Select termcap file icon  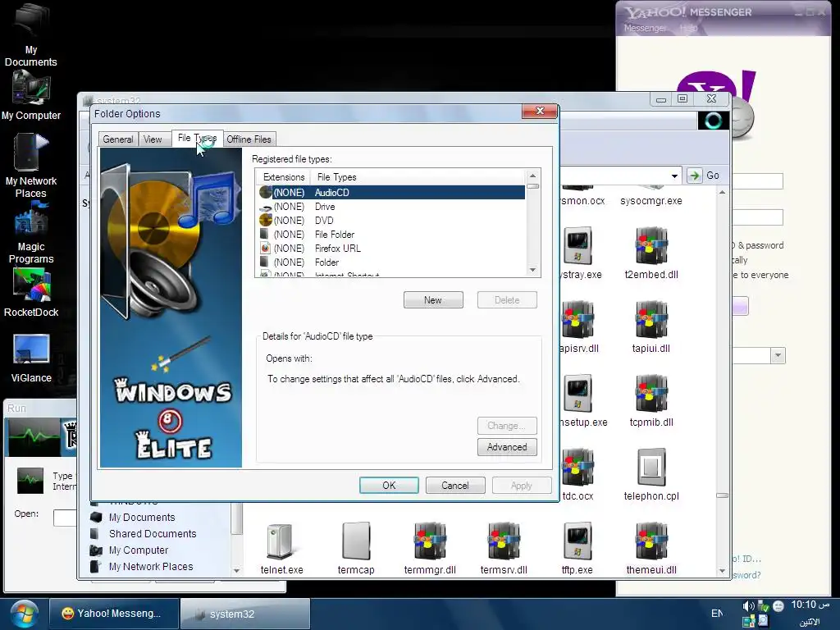coord(356,549)
